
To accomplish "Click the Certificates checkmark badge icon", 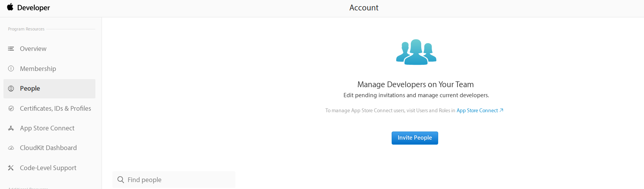I will tap(11, 108).
